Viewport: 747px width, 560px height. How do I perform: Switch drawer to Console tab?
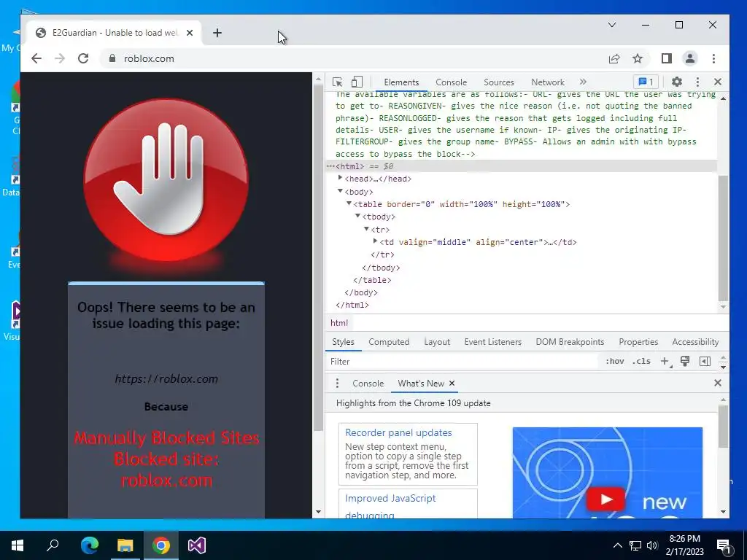pos(368,384)
